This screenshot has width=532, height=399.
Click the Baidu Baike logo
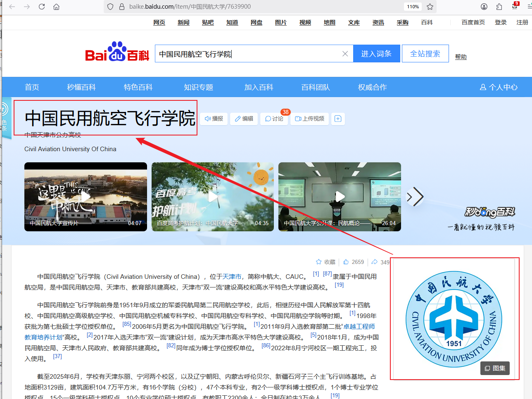(117, 52)
